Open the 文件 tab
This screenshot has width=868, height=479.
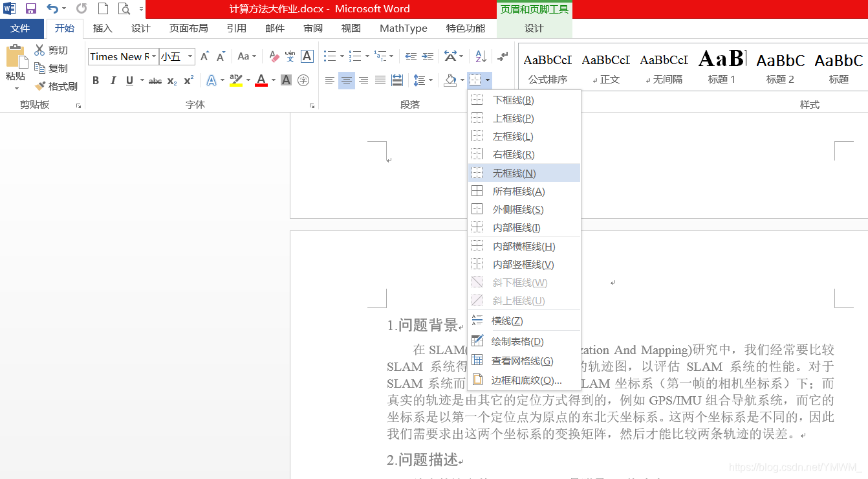click(20, 28)
